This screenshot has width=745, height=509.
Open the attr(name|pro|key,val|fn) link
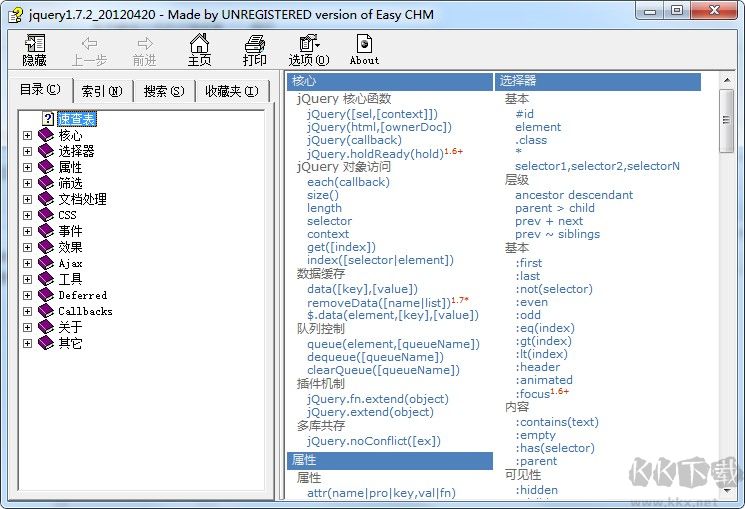[382, 493]
